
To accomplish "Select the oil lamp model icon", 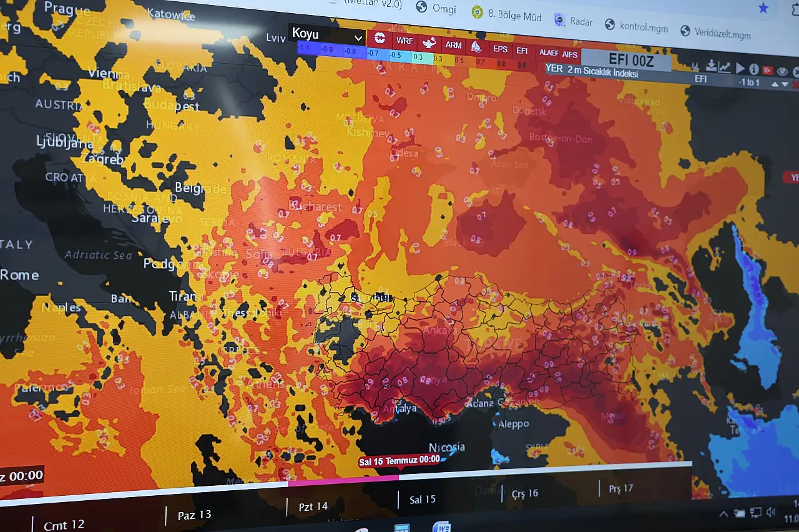I will pyautogui.click(x=429, y=43).
